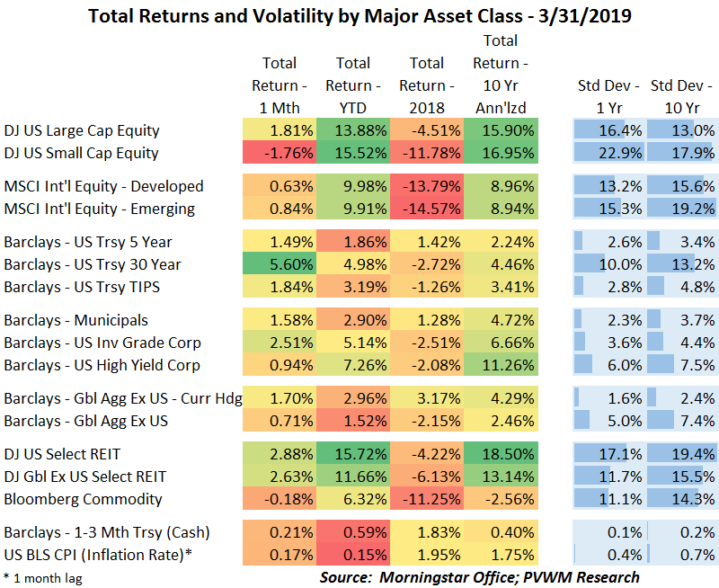Click the green 5.60% cell for US Trsy 30 Year
The height and width of the screenshot is (588, 719).
[280, 264]
